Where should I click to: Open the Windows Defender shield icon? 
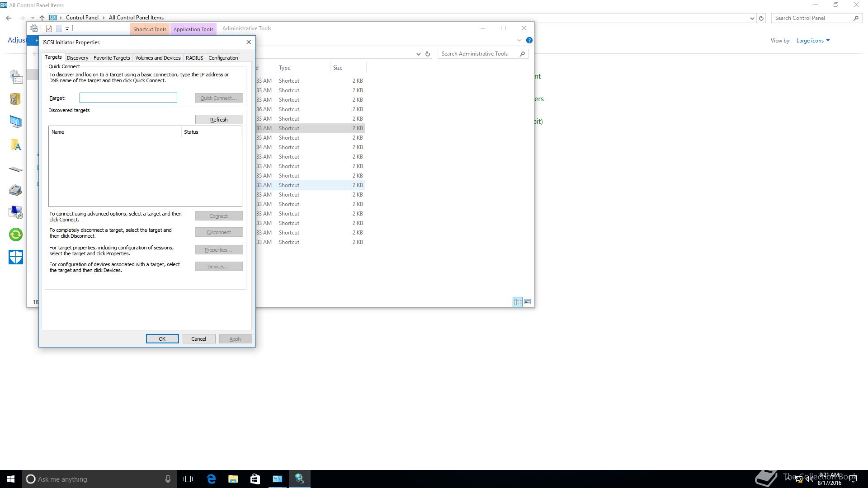click(x=16, y=257)
